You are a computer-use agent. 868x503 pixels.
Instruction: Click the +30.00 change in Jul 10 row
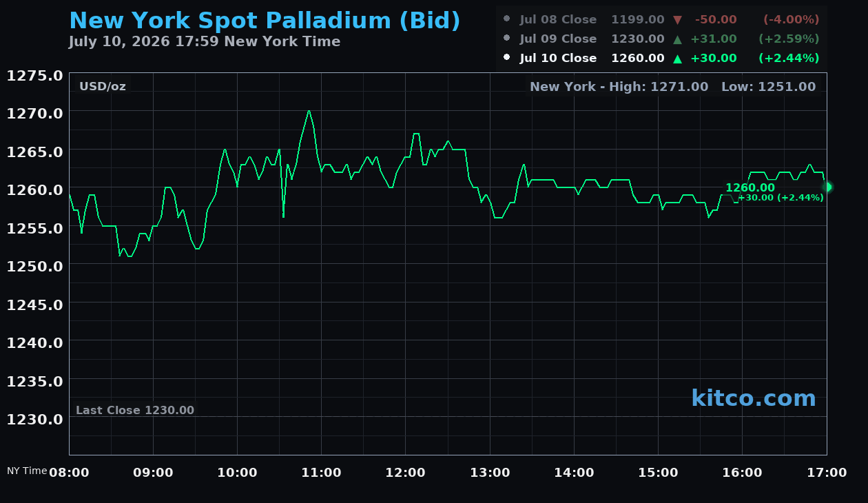click(714, 58)
